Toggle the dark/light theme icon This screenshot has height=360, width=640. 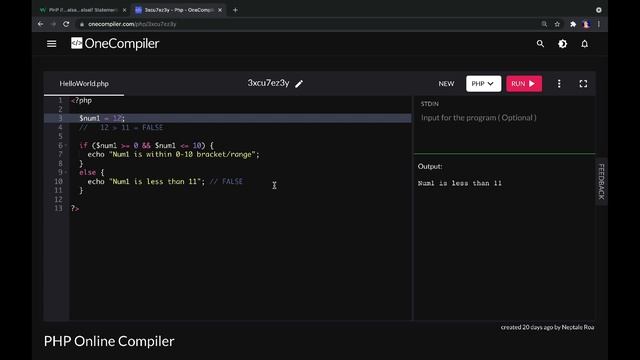(x=562, y=44)
